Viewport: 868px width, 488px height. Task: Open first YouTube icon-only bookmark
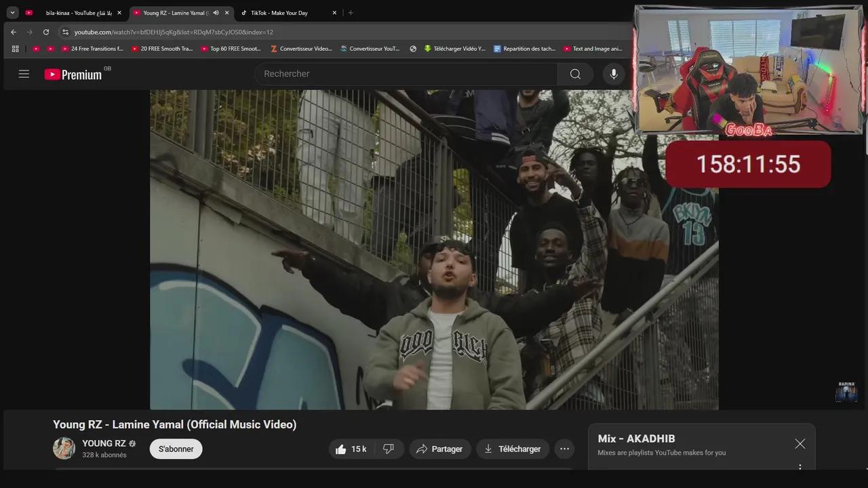[36, 49]
